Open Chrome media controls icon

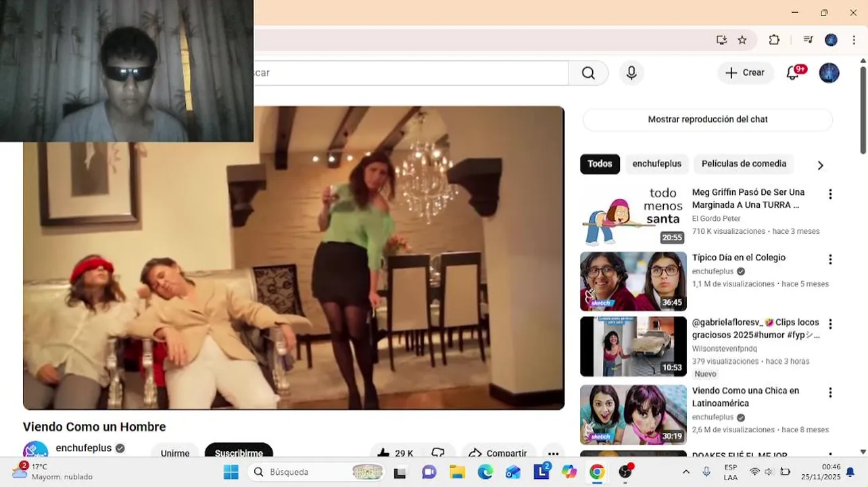(808, 40)
